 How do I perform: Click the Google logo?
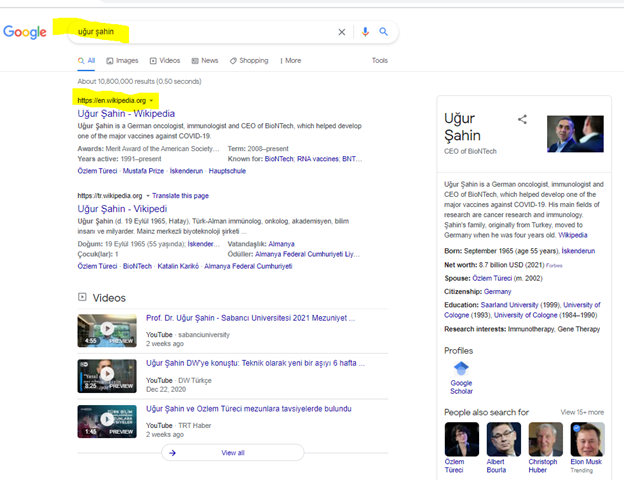pyautogui.click(x=25, y=32)
